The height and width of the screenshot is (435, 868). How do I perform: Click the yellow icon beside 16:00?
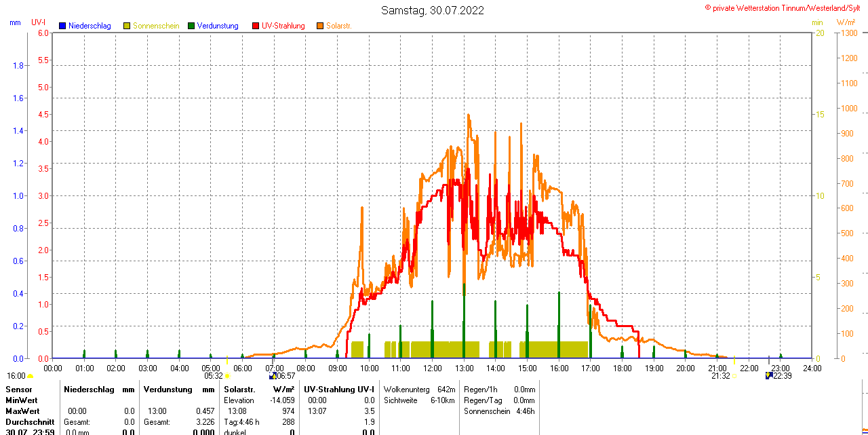click(31, 376)
